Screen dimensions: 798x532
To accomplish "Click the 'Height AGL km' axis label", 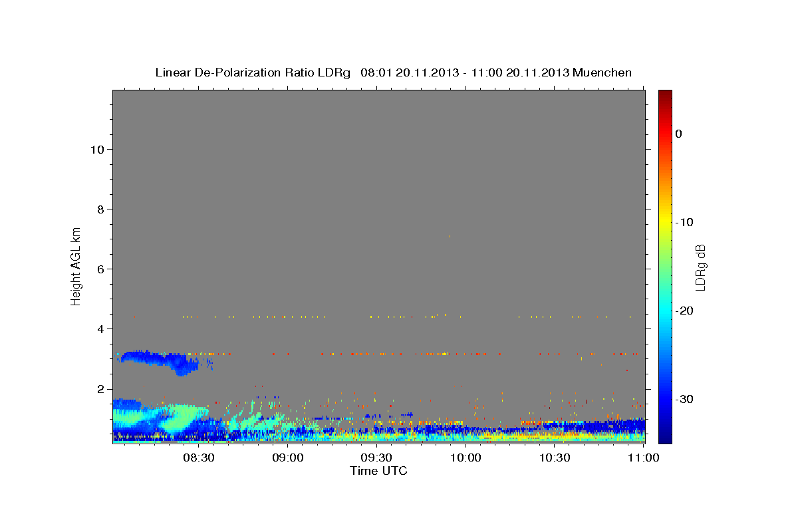I will 76,265.
